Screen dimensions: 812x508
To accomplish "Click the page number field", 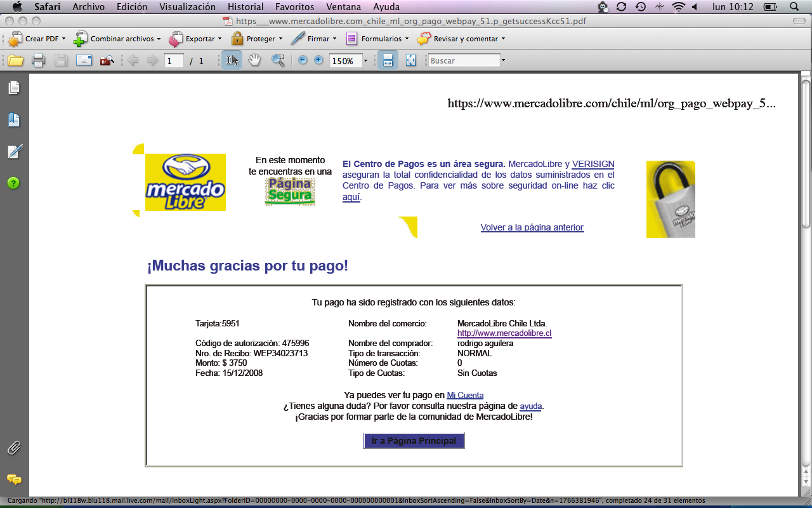I will (x=174, y=61).
